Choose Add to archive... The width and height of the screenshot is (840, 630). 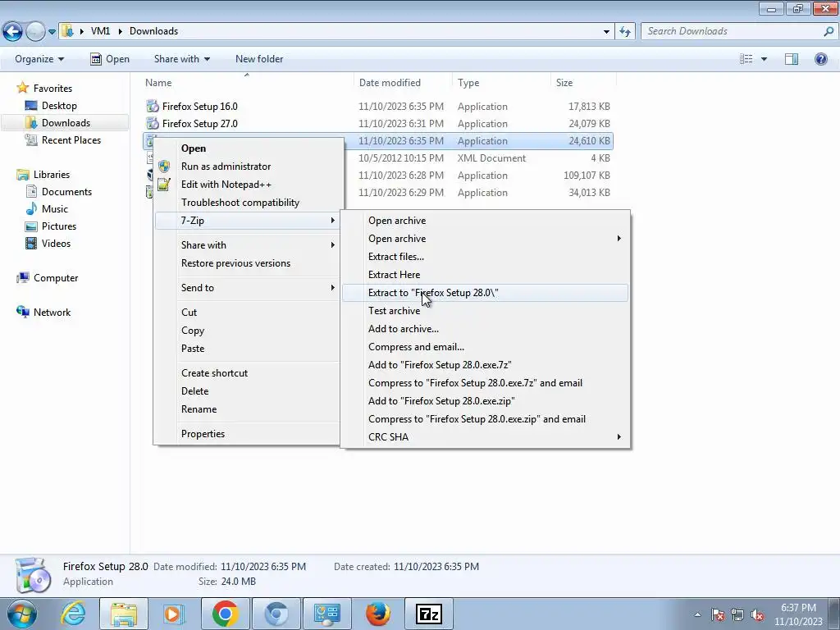click(x=486, y=329)
